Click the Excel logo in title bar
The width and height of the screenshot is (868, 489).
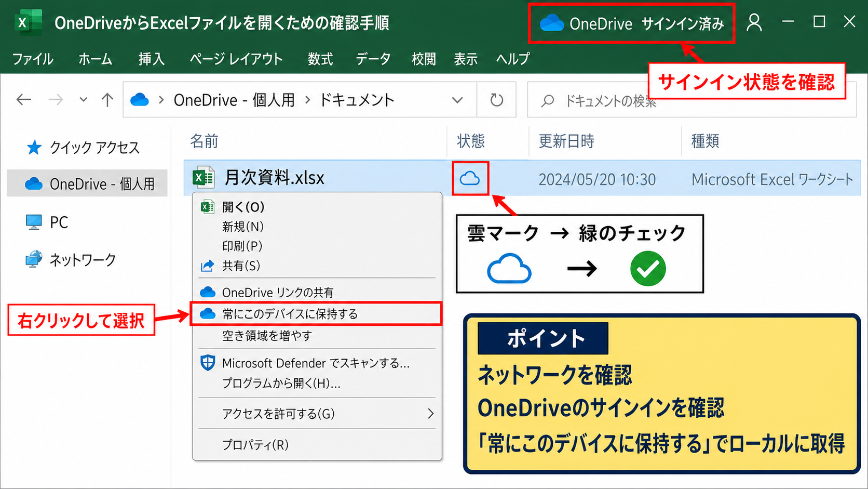[x=28, y=22]
